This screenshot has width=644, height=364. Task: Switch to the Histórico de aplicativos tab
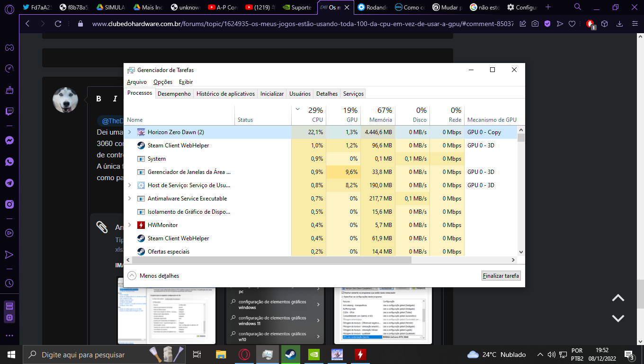coord(225,94)
